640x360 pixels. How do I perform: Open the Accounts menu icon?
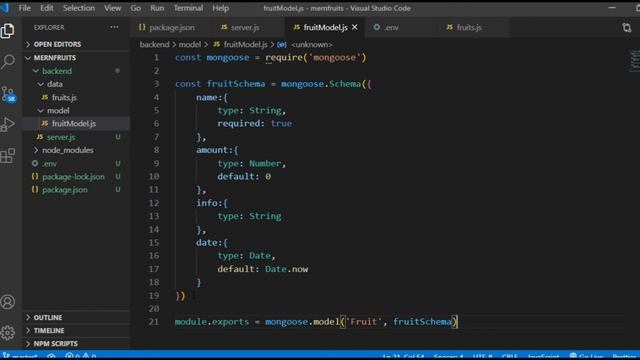8,302
